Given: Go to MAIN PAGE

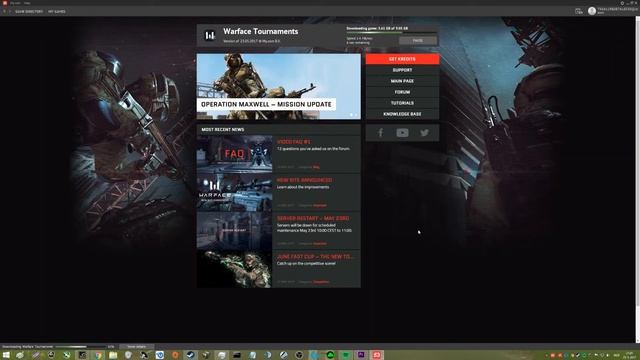Looking at the screenshot, I should click(x=402, y=81).
